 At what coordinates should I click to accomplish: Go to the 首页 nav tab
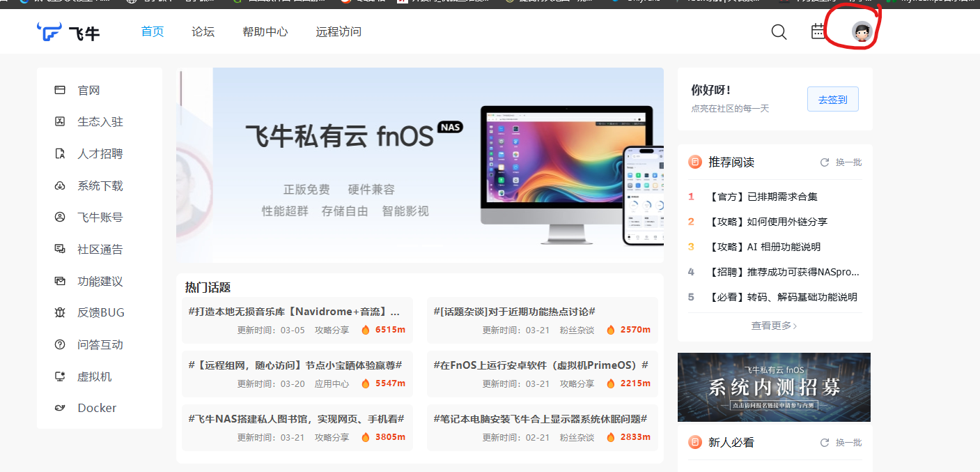[x=153, y=31]
